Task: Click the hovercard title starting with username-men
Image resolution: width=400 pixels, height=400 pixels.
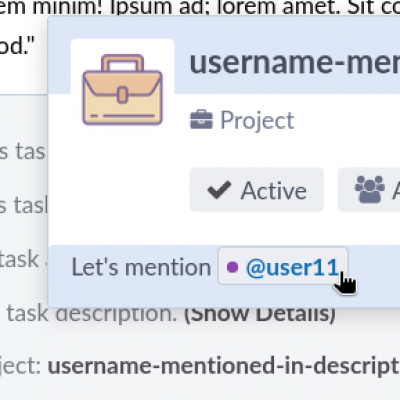Action: tap(295, 63)
